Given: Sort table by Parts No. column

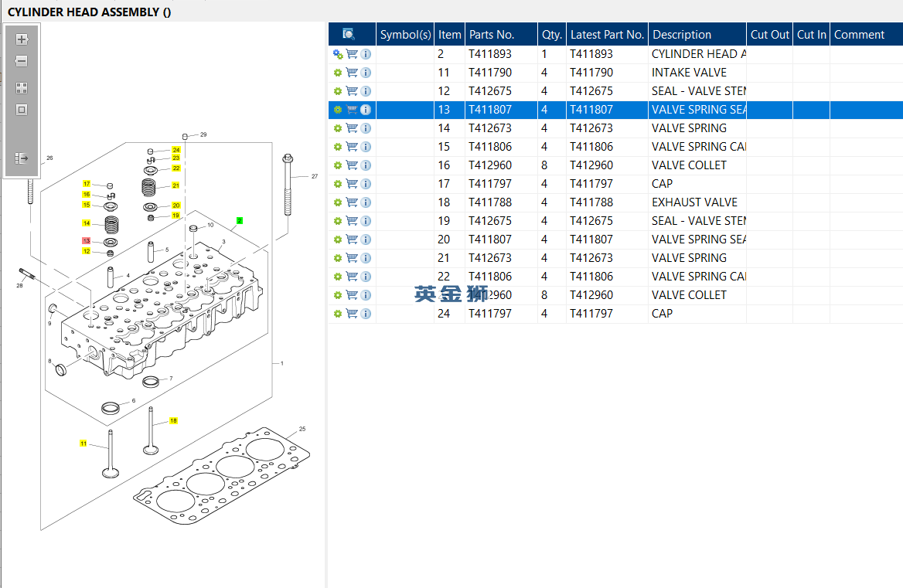Looking at the screenshot, I should [x=492, y=34].
